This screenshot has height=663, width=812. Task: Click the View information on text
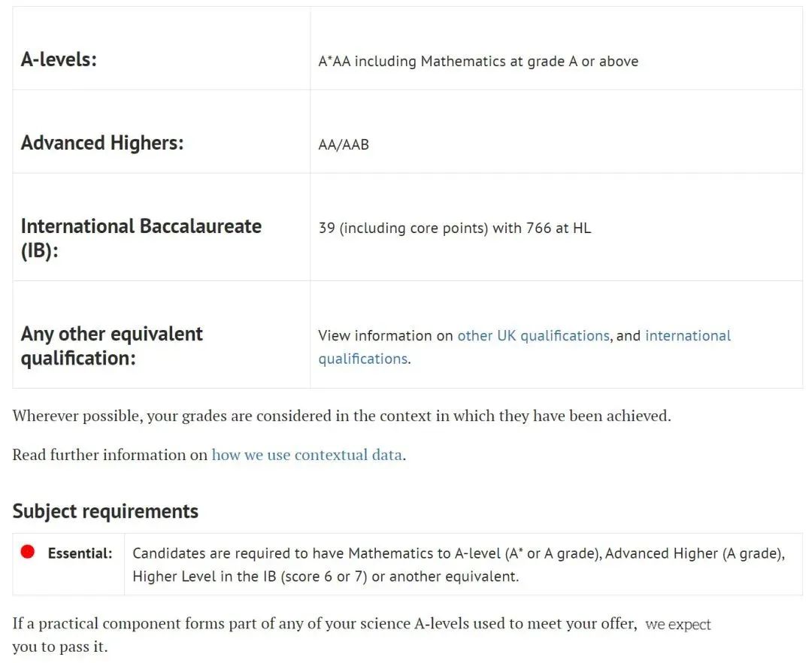point(385,336)
